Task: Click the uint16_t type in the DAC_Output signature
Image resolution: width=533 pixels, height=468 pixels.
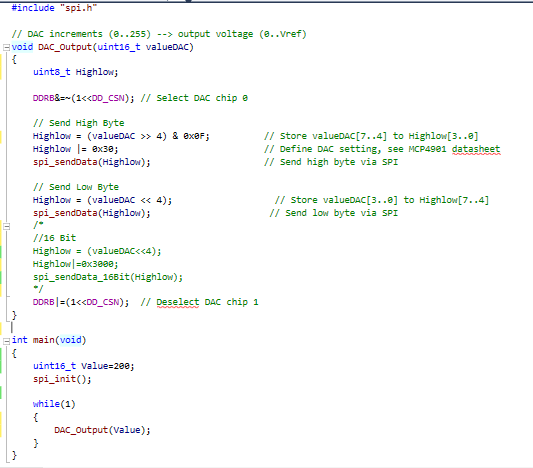Action: click(x=119, y=47)
